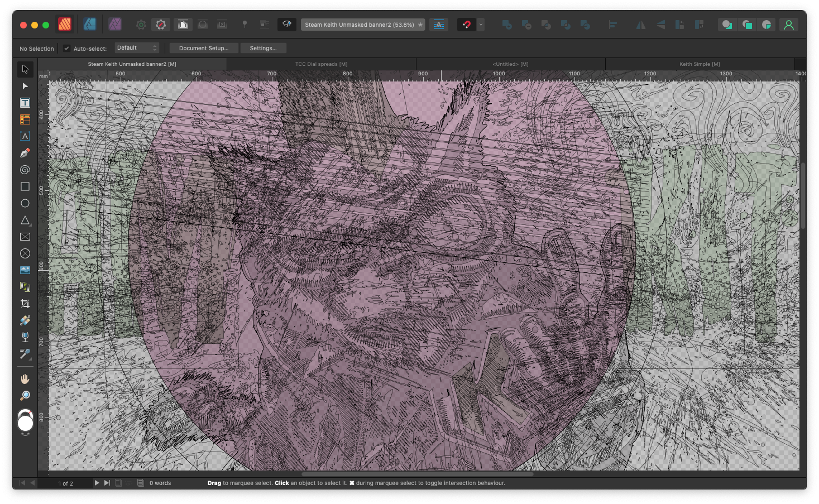Go to the previous page arrow
The height and width of the screenshot is (504, 819).
(x=32, y=483)
